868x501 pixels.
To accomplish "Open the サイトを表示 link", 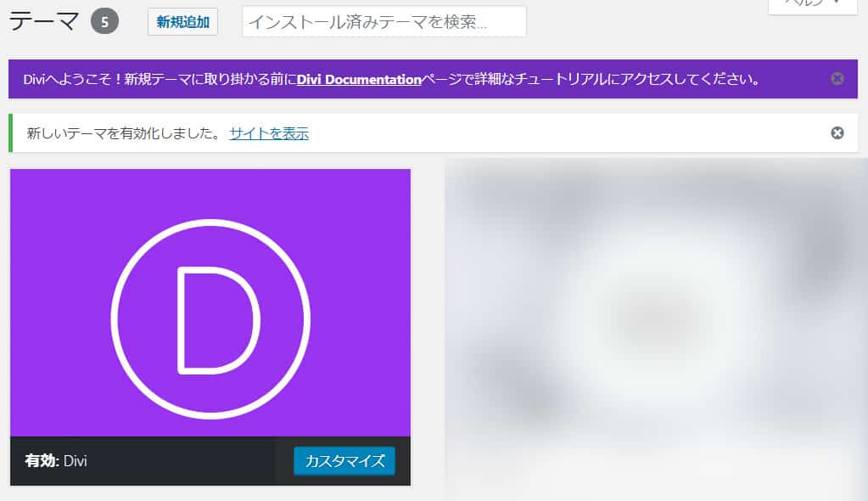I will [x=269, y=133].
